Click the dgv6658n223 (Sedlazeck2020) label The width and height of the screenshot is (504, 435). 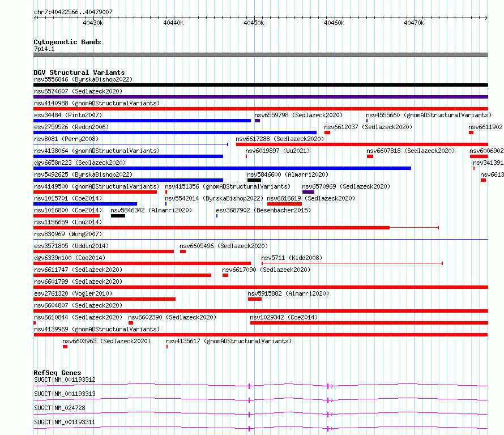[80, 163]
